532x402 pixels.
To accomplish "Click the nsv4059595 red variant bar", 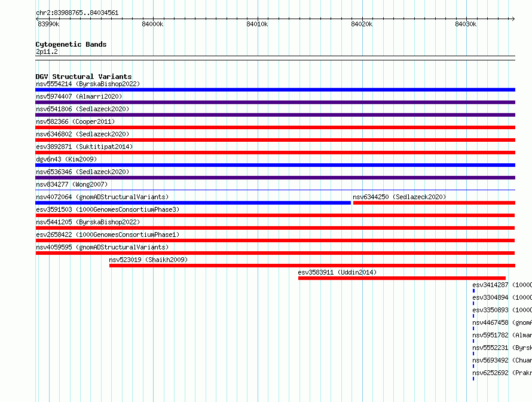I will (x=275, y=253).
